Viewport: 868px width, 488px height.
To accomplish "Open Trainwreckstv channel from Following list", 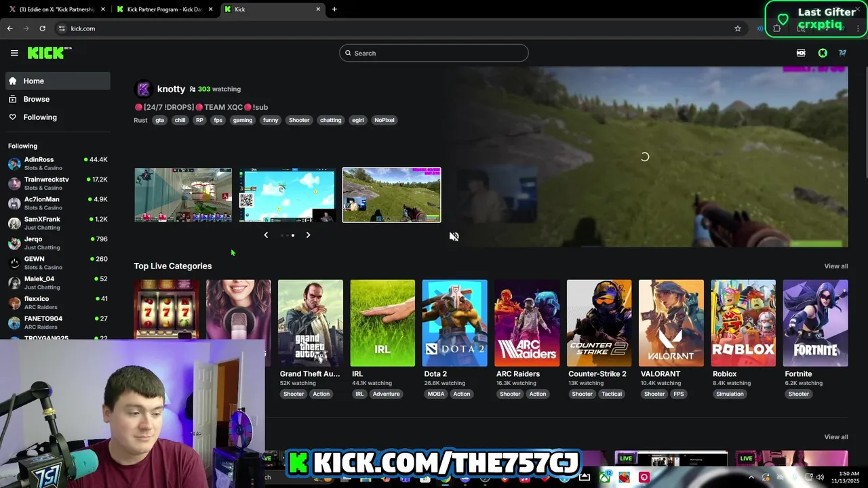I will (58, 183).
